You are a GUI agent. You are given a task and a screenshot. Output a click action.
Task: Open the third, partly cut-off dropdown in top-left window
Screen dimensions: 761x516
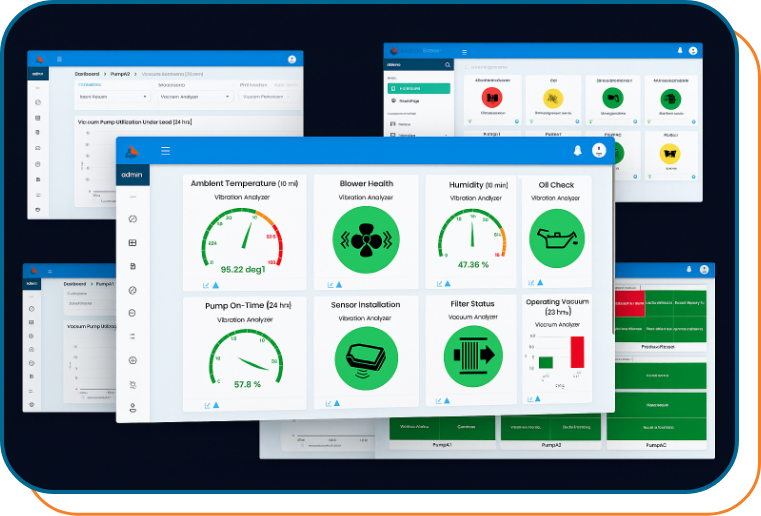(x=270, y=97)
